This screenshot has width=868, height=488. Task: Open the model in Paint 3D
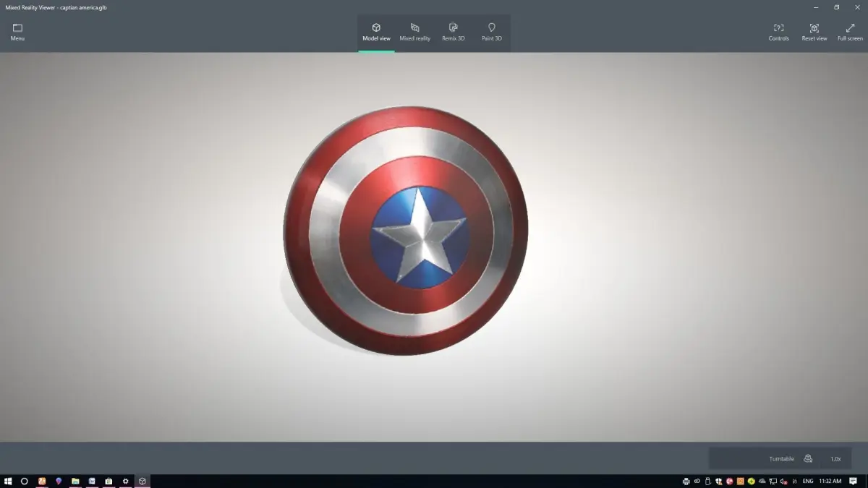coord(492,33)
